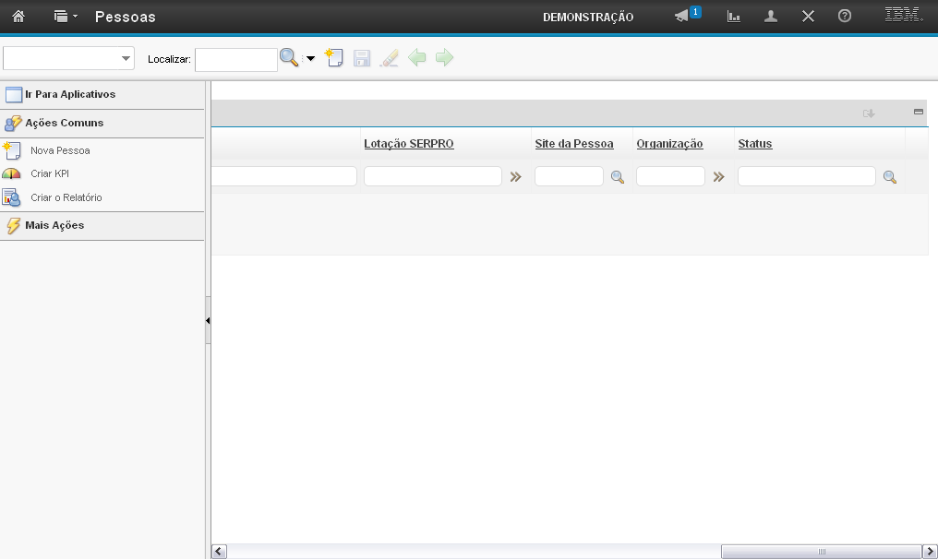
Task: Go to the Start Center home icon
Action: click(x=18, y=17)
